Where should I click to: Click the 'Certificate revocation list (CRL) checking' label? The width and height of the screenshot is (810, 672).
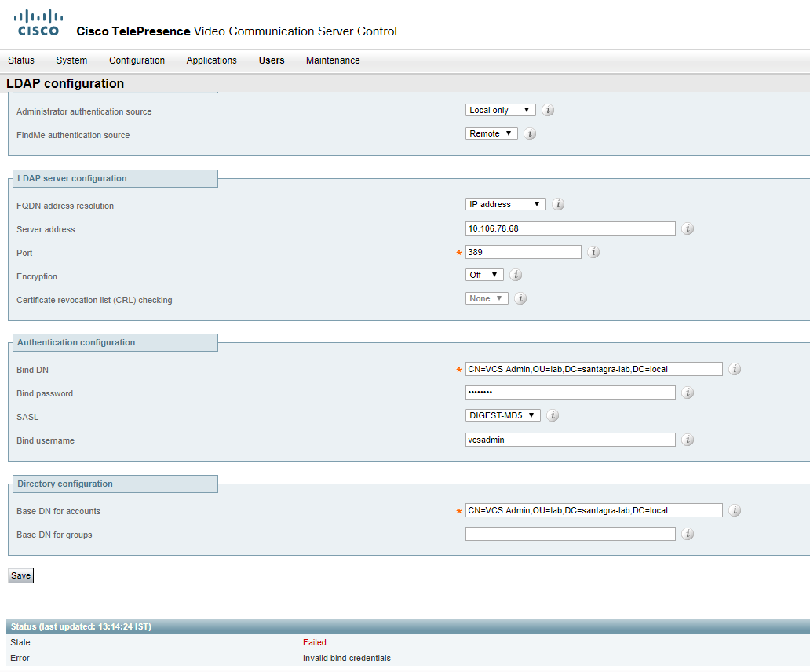tap(94, 300)
